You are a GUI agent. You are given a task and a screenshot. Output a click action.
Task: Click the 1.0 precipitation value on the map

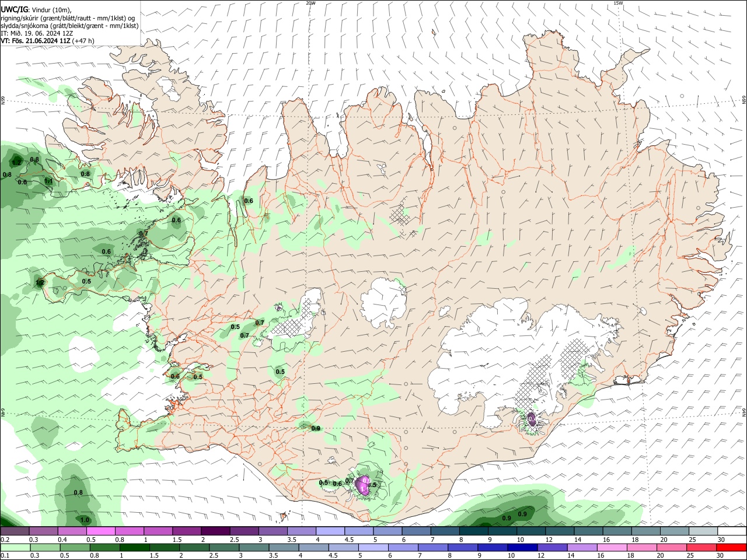click(x=85, y=520)
